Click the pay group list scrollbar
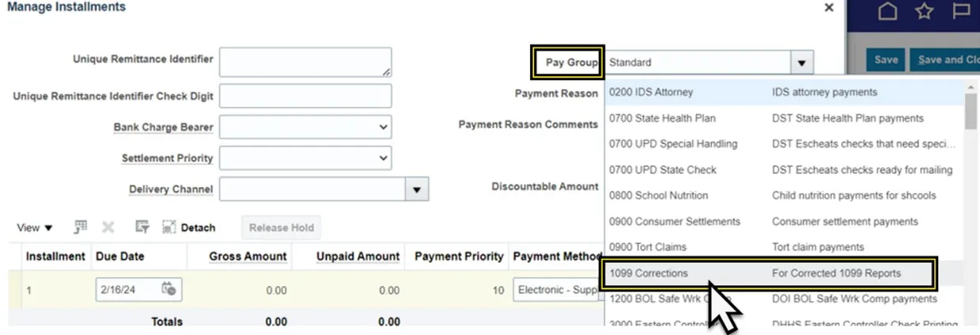Viewport: 980px width, 335px height. pos(971,111)
